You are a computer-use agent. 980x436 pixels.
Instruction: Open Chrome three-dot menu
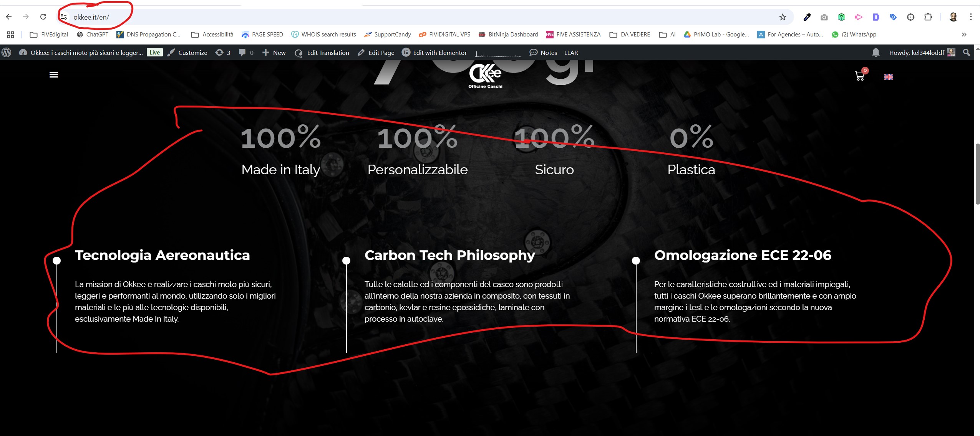pos(971,17)
